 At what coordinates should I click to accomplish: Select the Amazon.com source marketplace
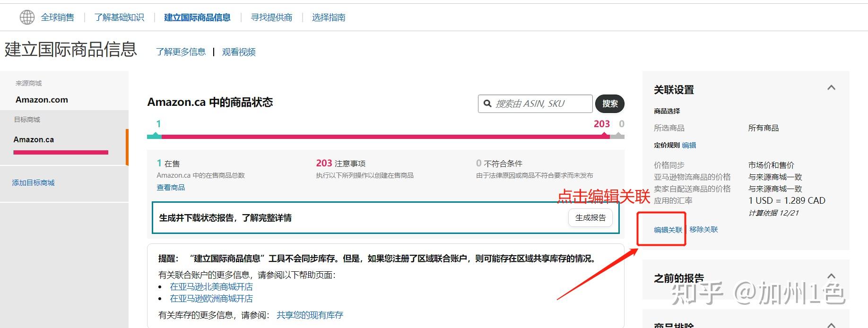[x=42, y=100]
